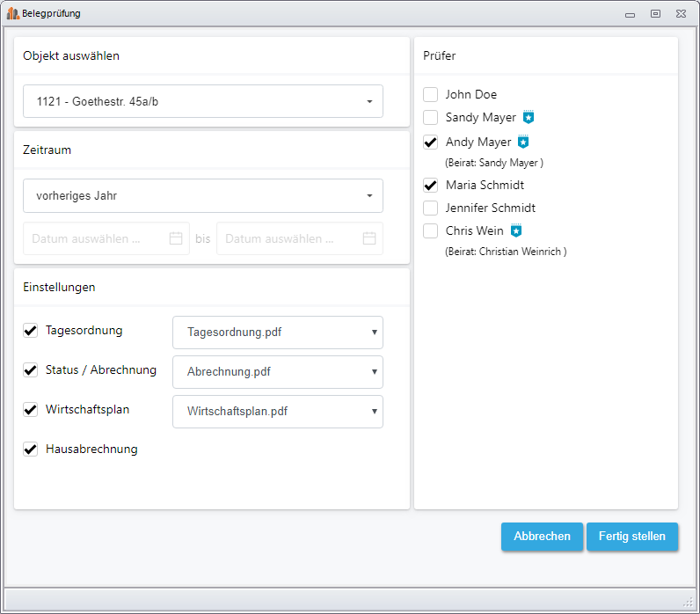Click Chris Wein's blue Beirat badge icon

516,230
